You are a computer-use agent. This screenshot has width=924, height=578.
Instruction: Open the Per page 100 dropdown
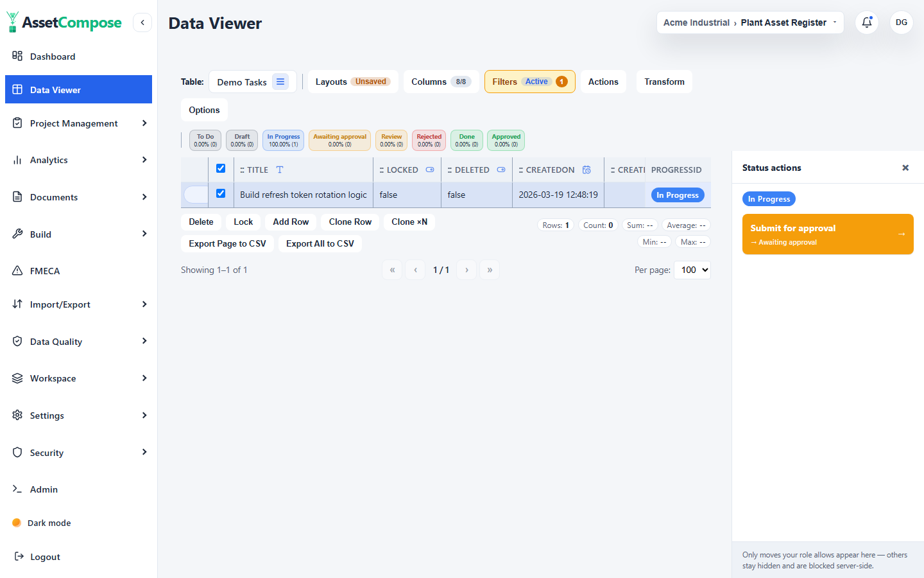coord(692,270)
